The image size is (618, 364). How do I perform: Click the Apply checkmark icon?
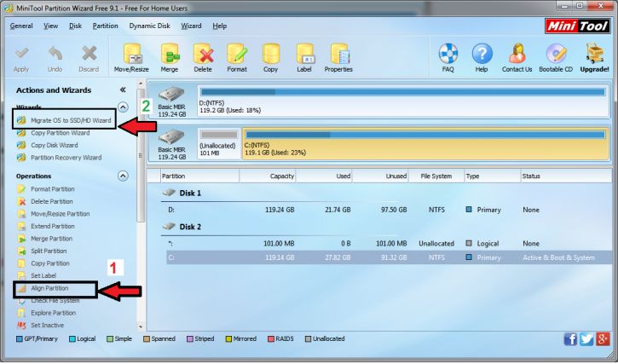pyautogui.click(x=21, y=53)
